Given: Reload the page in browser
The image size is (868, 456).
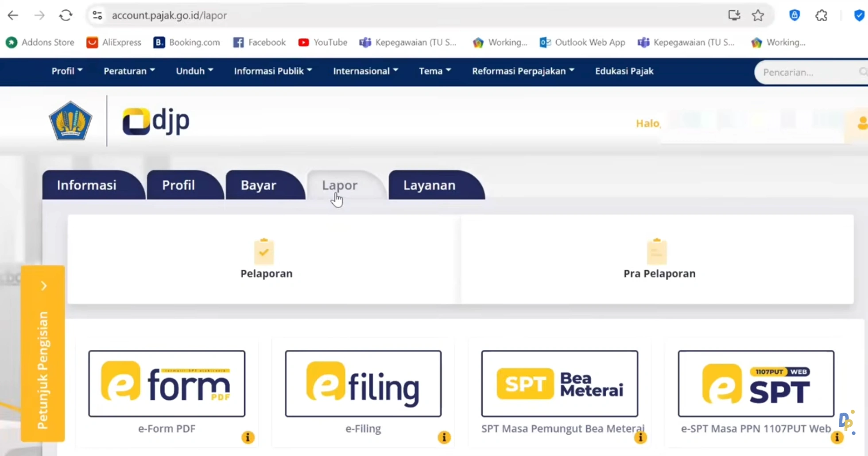Looking at the screenshot, I should pyautogui.click(x=66, y=15).
